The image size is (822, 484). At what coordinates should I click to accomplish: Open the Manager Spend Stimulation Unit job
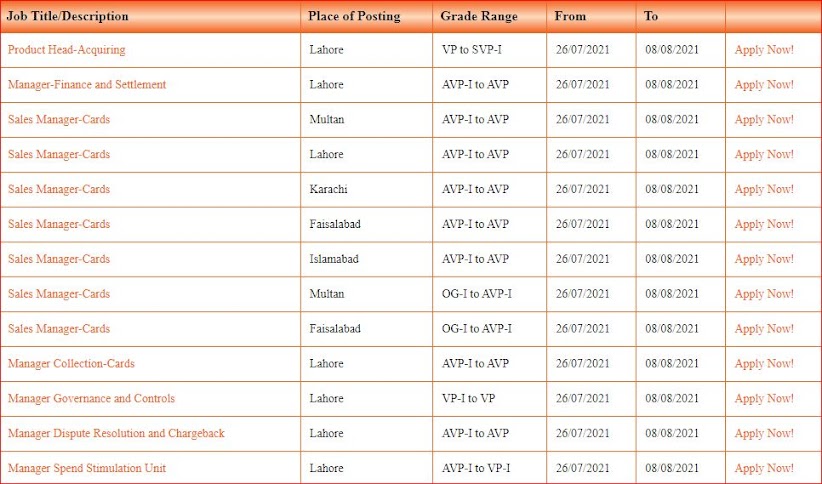pyautogui.click(x=87, y=468)
